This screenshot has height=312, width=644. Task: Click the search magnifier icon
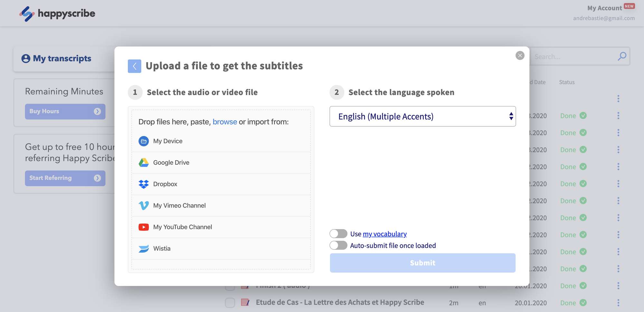click(x=622, y=56)
